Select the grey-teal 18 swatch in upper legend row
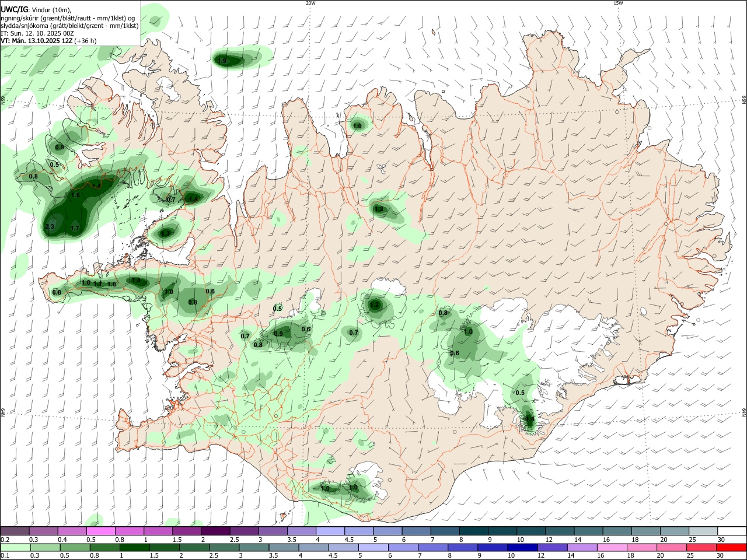The image size is (747, 560). [646, 531]
